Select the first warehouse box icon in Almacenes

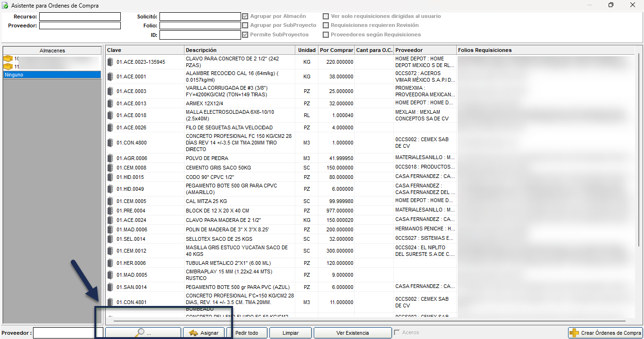coord(8,59)
